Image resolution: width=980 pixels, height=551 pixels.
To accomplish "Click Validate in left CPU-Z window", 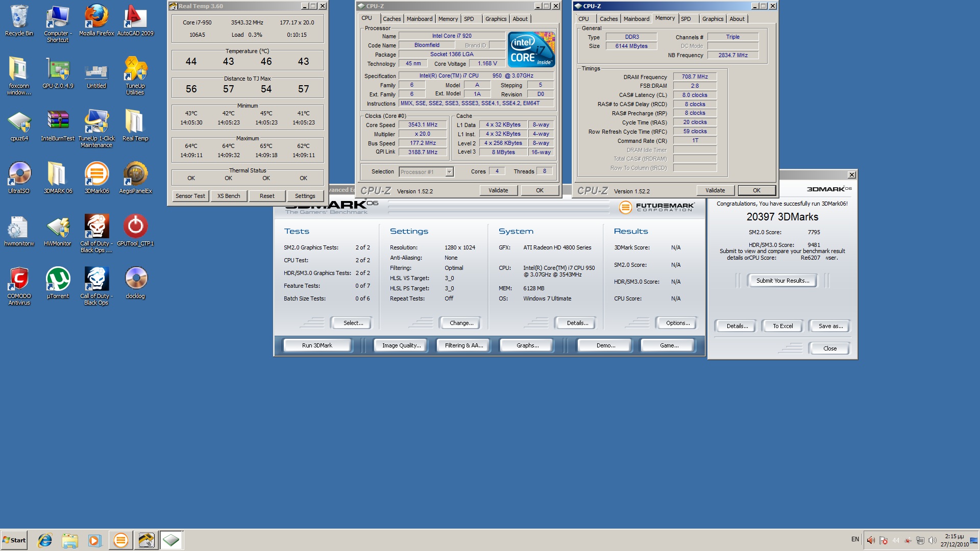I will (498, 190).
